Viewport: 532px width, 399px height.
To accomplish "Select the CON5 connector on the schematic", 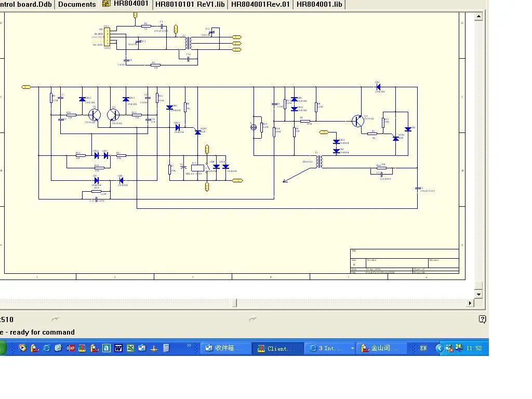I will point(107,37).
